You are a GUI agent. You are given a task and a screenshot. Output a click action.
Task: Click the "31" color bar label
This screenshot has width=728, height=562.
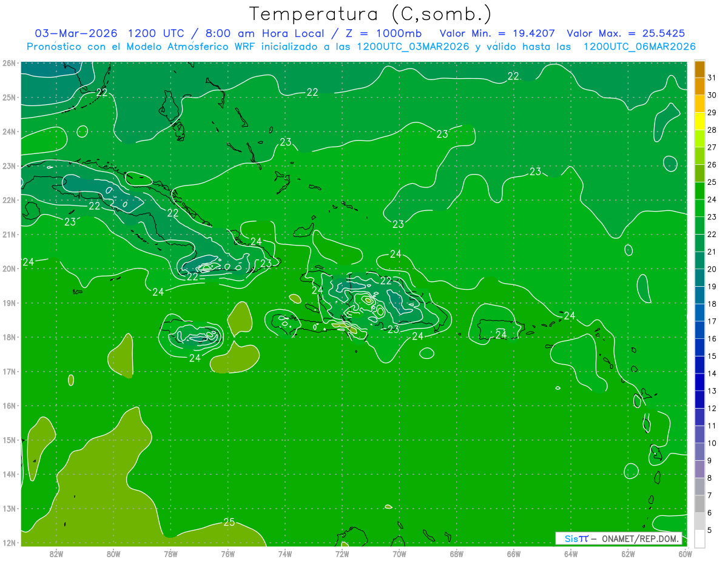(712, 78)
